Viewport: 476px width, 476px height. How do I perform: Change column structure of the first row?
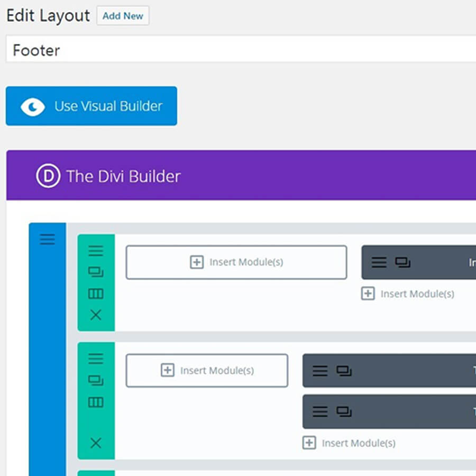96,294
